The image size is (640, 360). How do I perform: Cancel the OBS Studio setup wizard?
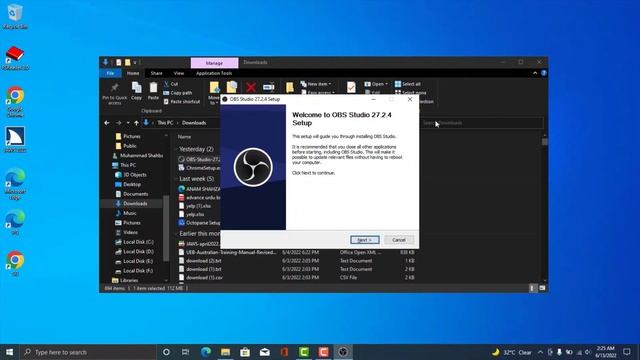pos(398,240)
